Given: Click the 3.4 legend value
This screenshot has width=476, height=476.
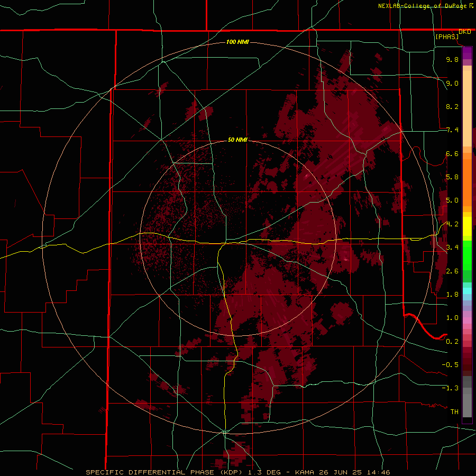Looking at the screenshot, I should [452, 248].
